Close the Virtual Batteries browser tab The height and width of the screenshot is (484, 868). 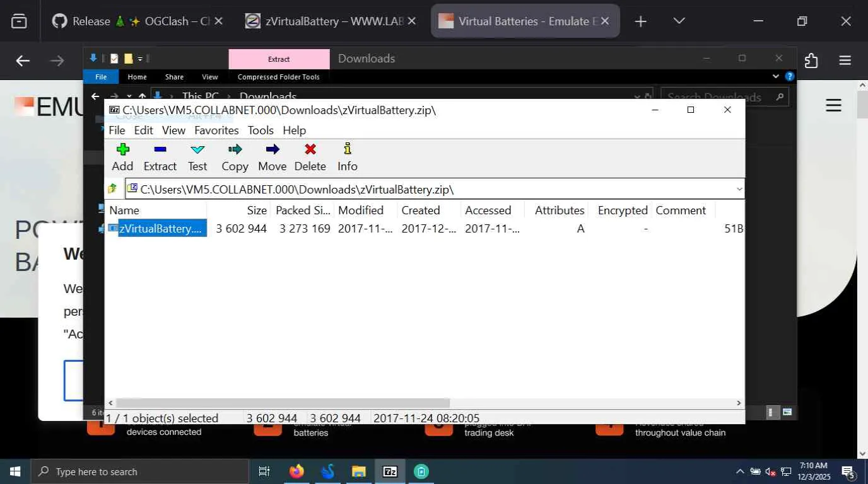tap(604, 21)
